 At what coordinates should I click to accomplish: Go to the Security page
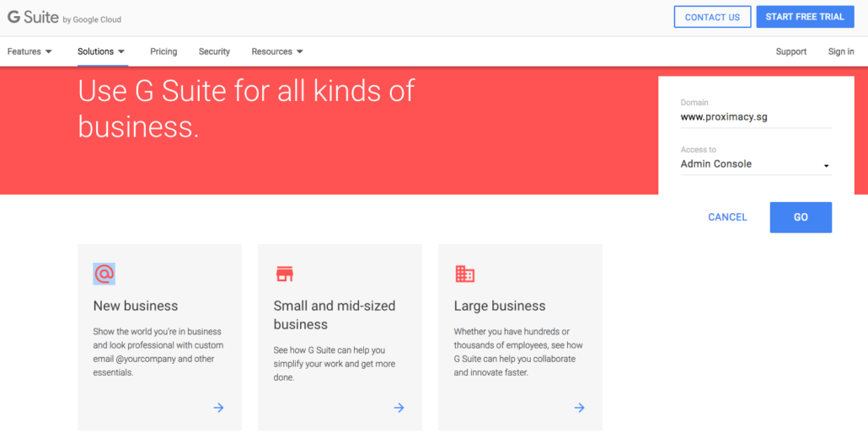pos(214,51)
